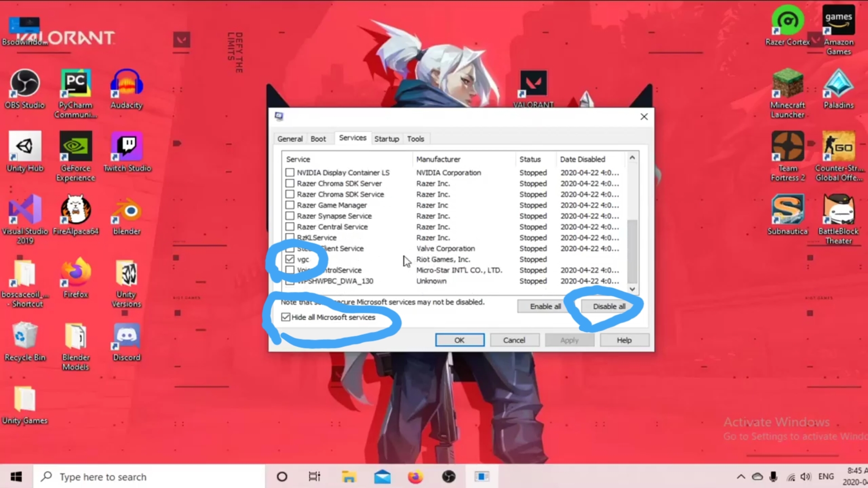
Task: Check NVIDIA Display Container LS service
Action: pyautogui.click(x=290, y=173)
